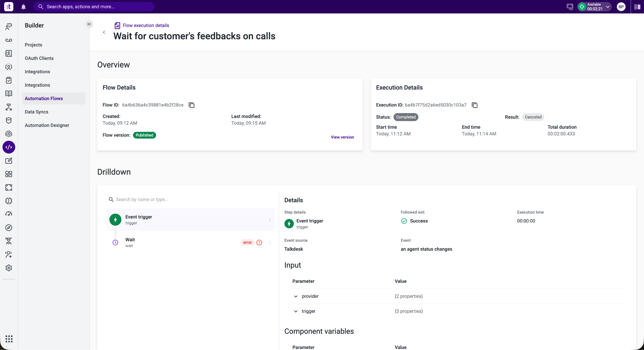Copy the Flow ID
Screen dimensions: 644x350
pos(192,105)
